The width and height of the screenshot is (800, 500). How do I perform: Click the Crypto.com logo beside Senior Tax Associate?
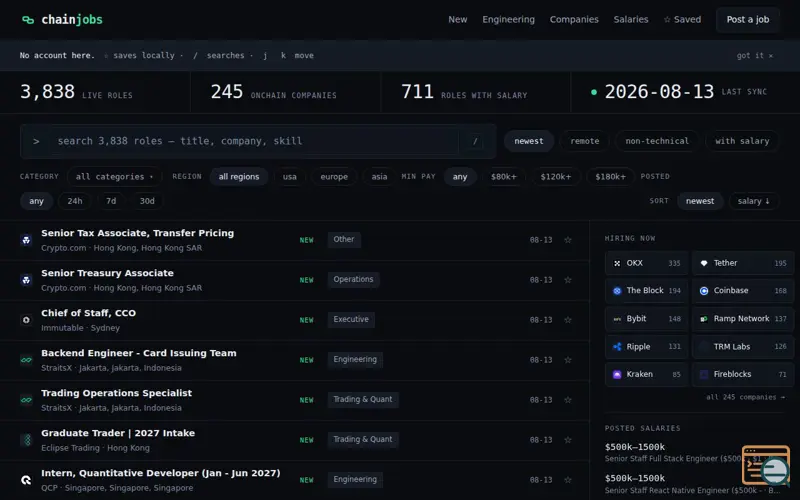tap(26, 240)
